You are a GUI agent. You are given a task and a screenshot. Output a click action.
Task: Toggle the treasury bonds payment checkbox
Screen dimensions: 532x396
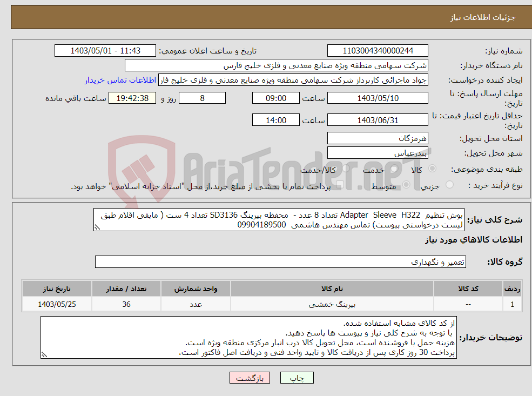point(340,185)
